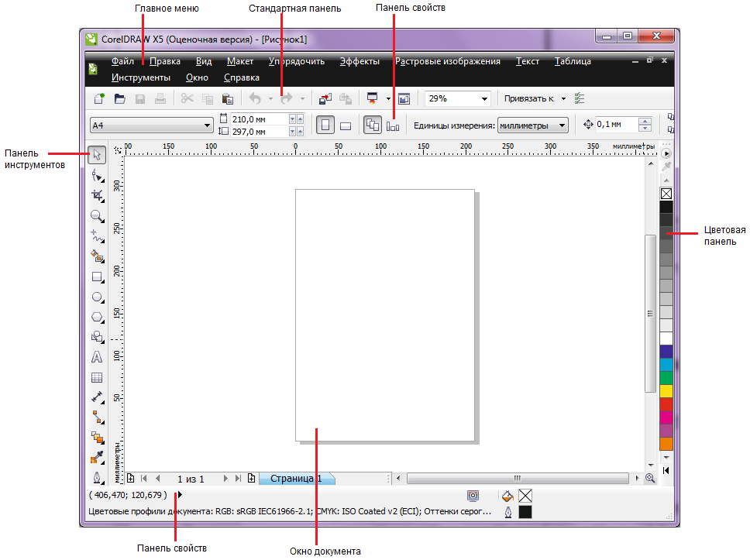
Task: Click the Paste icon
Action: 228,98
